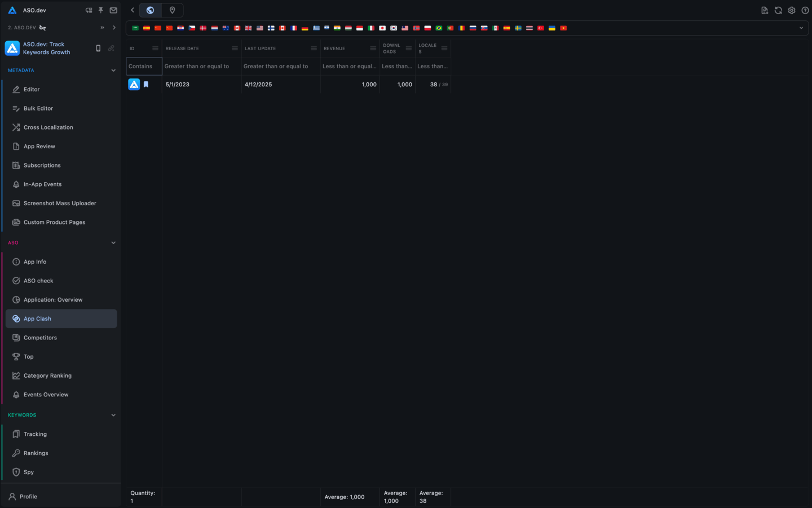Open settings via the gear icon
This screenshot has width=812, height=508.
(x=792, y=10)
